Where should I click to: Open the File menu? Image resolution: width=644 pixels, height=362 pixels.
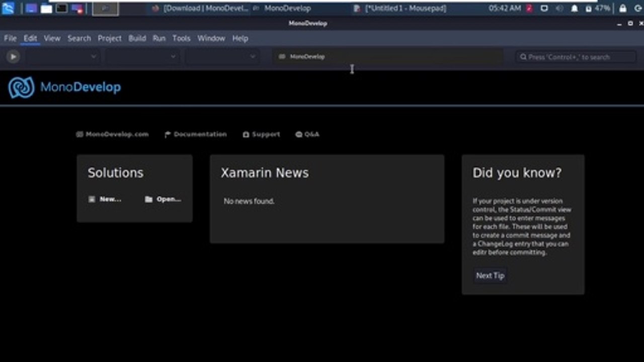[10, 38]
